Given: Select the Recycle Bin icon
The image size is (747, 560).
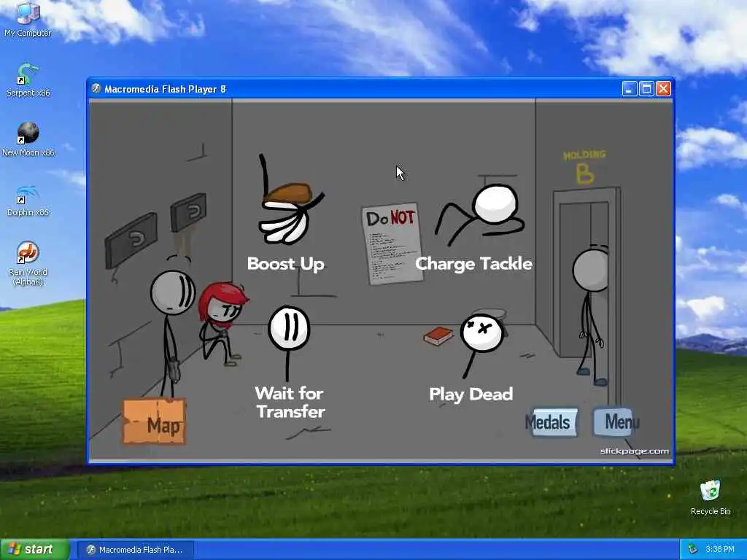Looking at the screenshot, I should point(711,497).
